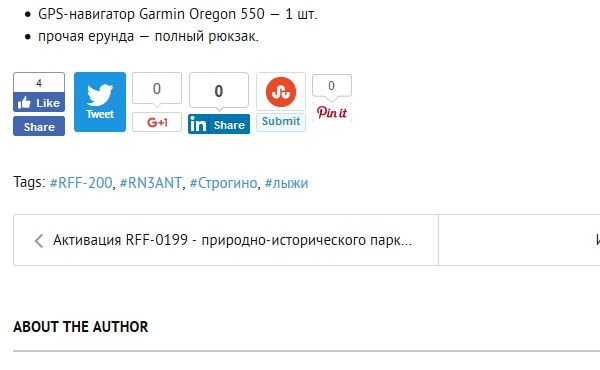
Task: Click the Facebook Like thumbs-up button
Action: tap(39, 103)
